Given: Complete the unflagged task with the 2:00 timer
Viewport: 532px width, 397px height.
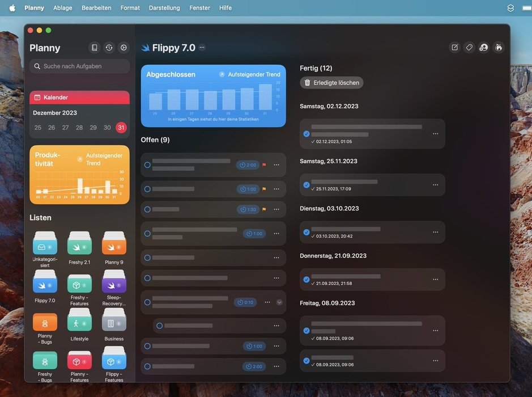Looking at the screenshot, I should pyautogui.click(x=147, y=366).
